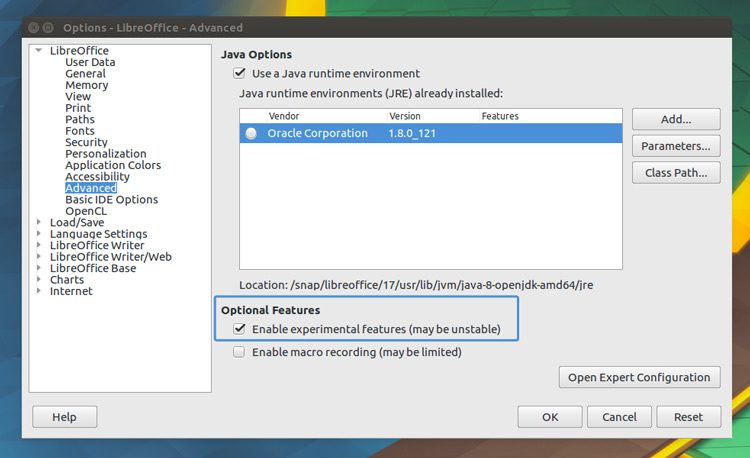Select the Oracle Corporation JRE radio button
Viewport: 750px width, 458px height.
tap(251, 133)
